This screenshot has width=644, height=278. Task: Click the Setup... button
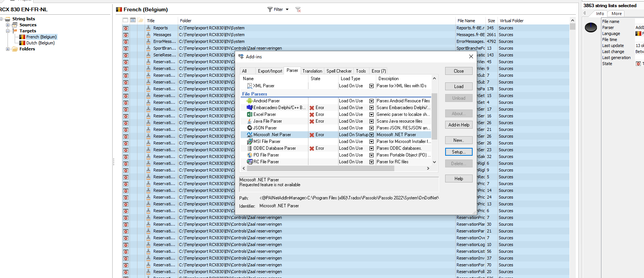[x=459, y=152]
